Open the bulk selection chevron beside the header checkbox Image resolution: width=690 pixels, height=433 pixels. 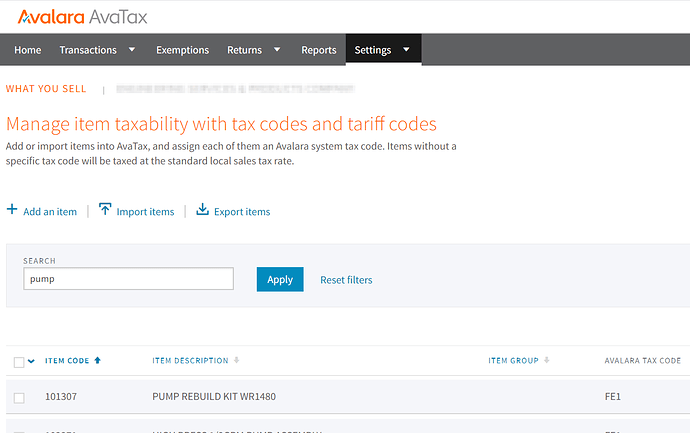[x=31, y=361]
